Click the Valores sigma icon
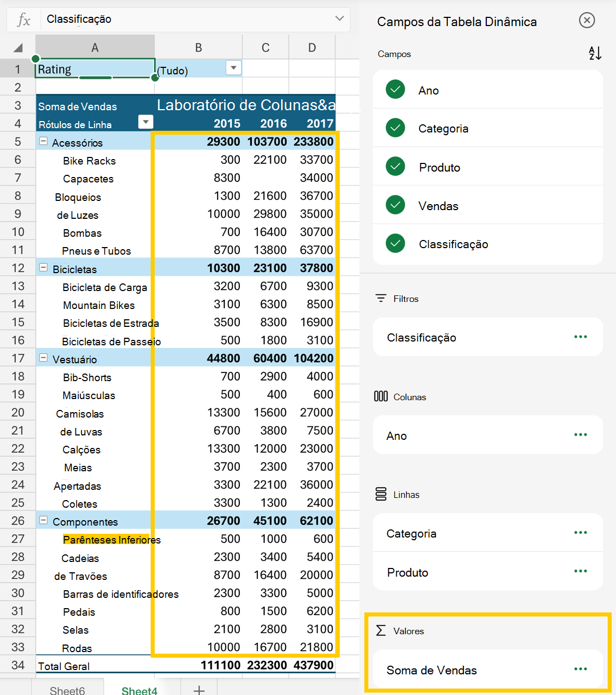The height and width of the screenshot is (695, 616). [x=381, y=630]
